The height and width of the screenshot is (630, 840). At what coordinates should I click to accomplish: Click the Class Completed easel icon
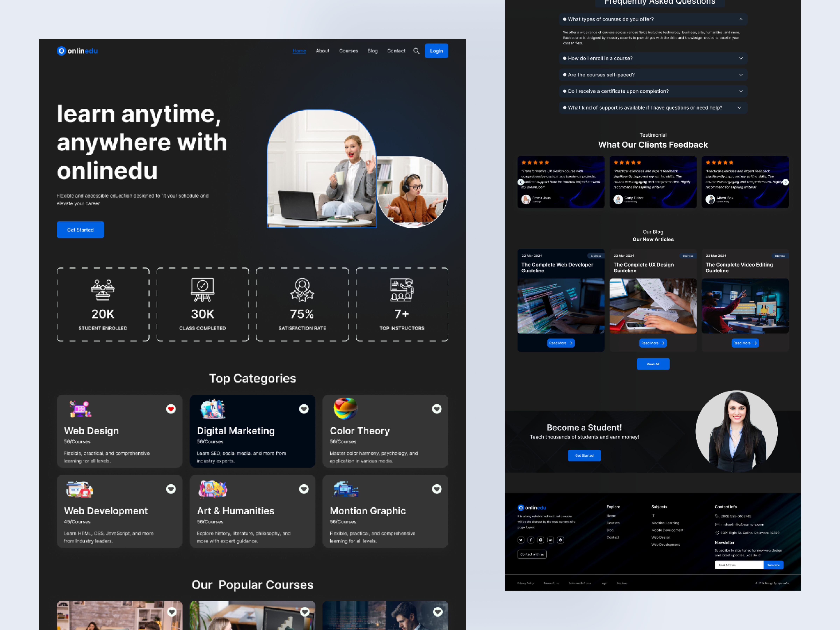202,290
